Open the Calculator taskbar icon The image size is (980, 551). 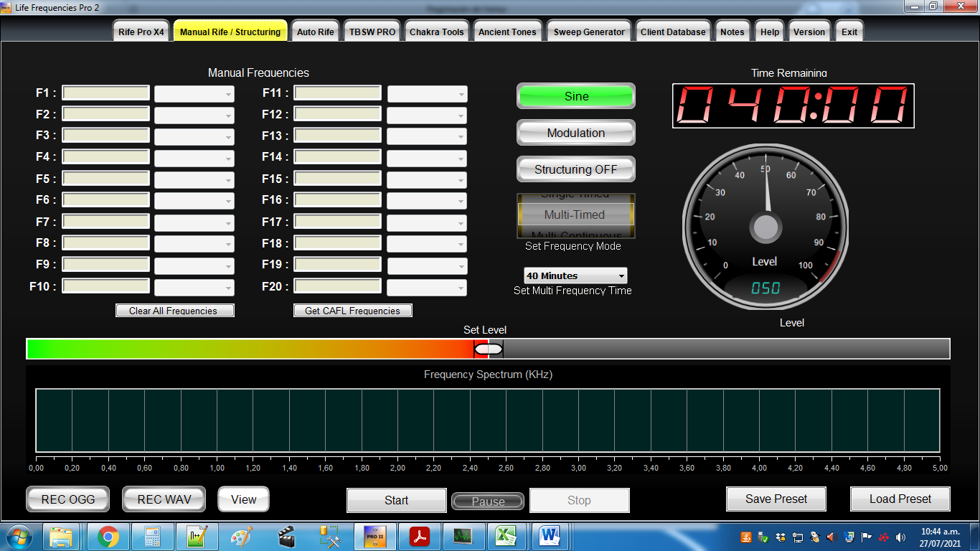point(152,536)
